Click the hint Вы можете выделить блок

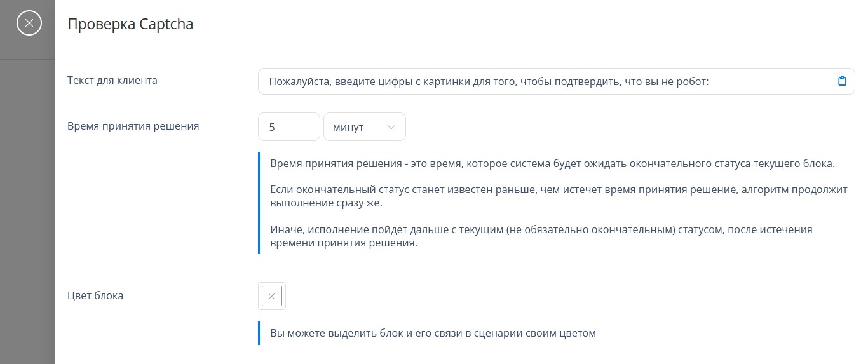click(433, 333)
